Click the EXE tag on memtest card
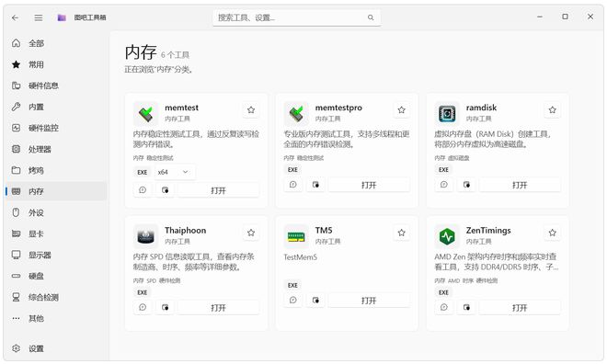 (142, 173)
